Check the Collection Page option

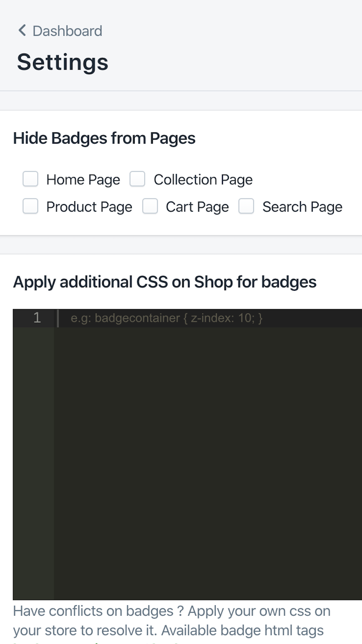[x=138, y=179]
